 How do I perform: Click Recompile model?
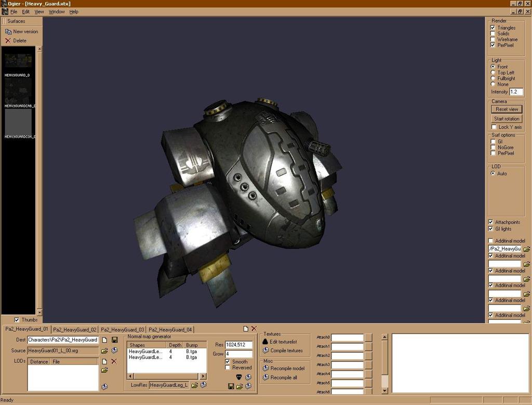coord(284,368)
